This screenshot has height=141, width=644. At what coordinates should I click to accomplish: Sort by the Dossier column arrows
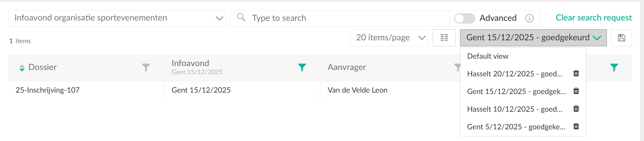[22, 68]
